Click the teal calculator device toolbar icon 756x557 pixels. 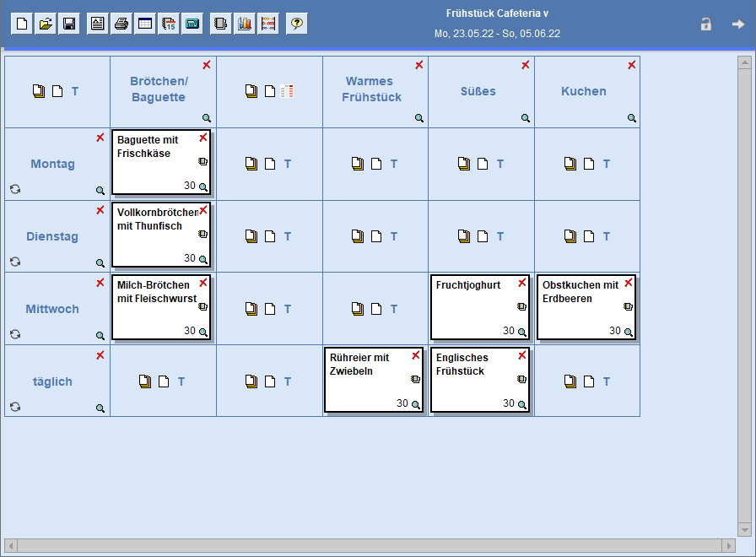192,23
